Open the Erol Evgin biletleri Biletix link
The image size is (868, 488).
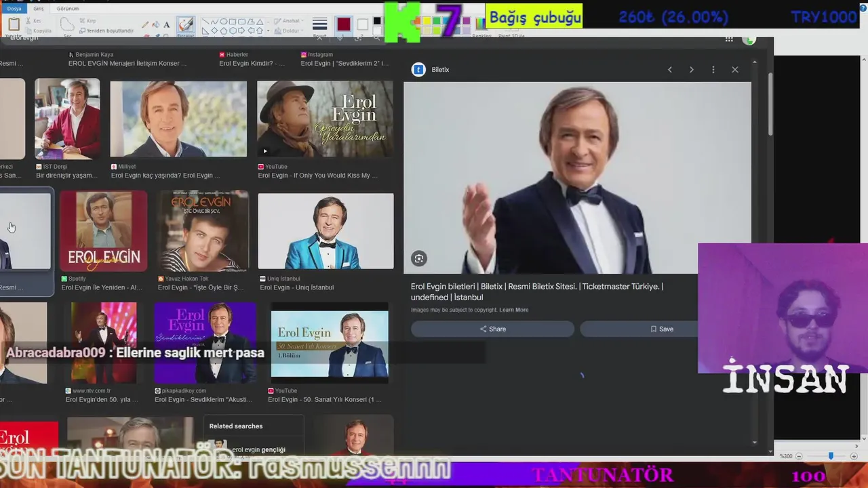click(537, 292)
